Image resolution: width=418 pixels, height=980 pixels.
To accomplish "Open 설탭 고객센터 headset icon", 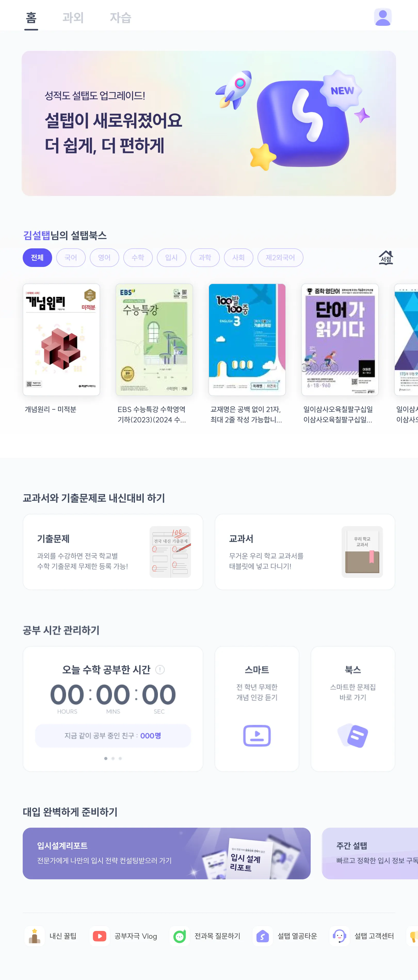I will point(339,936).
